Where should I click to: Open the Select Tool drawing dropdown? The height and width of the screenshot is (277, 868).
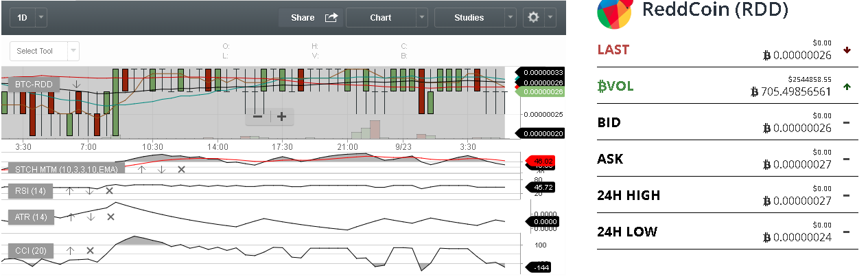pyautogui.click(x=45, y=51)
